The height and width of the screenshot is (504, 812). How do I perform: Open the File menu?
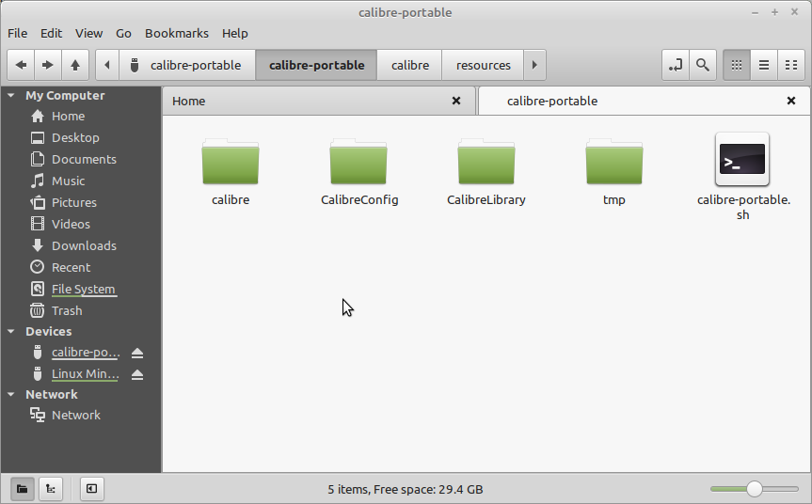(17, 34)
